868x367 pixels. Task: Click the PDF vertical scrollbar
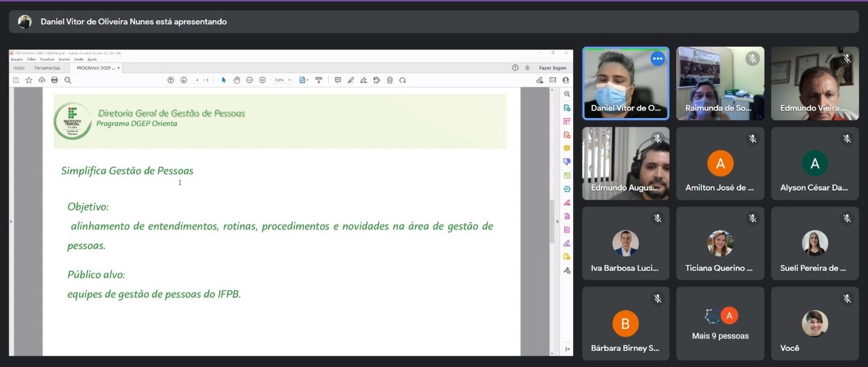click(x=552, y=224)
